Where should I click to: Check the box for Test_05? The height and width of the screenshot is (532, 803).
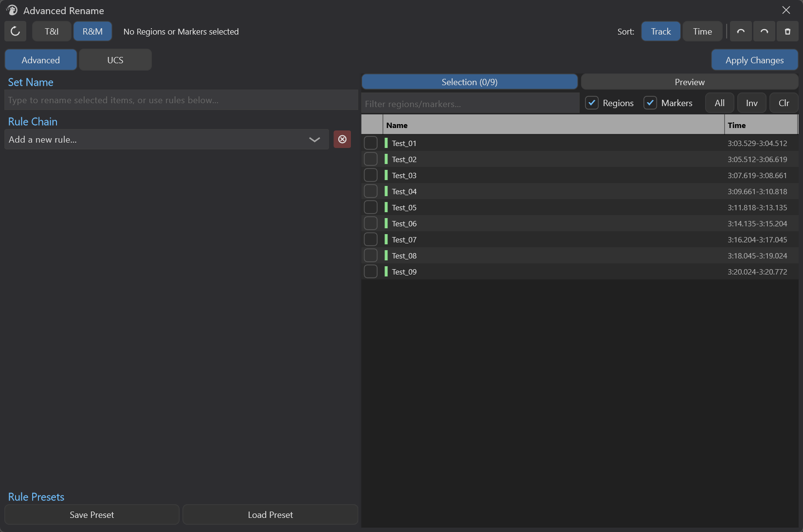[371, 207]
